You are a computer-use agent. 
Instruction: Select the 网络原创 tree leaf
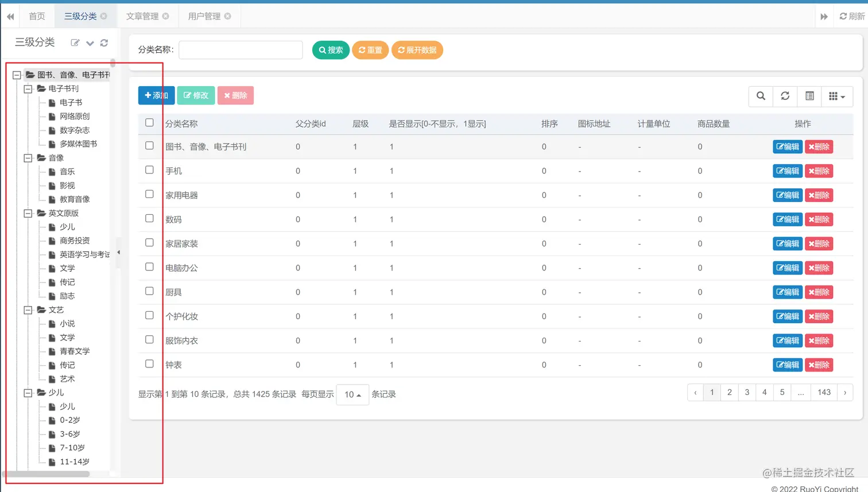click(75, 116)
